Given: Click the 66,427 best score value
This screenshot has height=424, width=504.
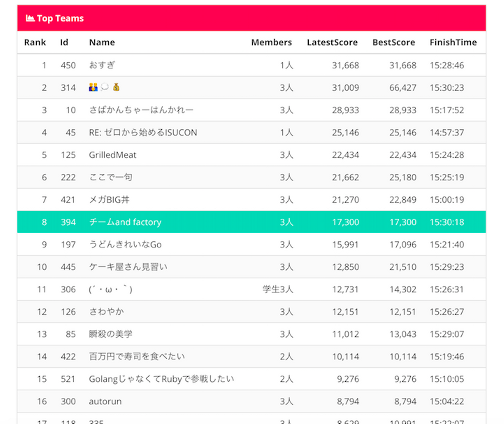Looking at the screenshot, I should click(x=403, y=88).
